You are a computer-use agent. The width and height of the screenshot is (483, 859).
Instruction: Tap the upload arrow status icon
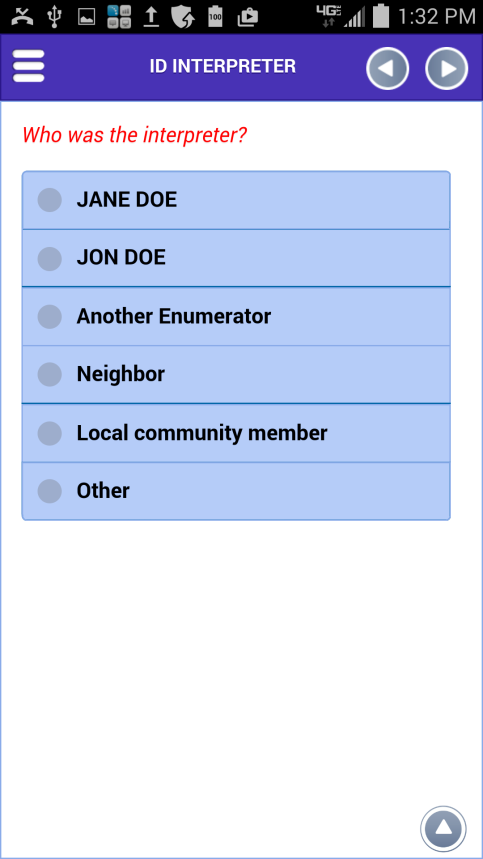click(x=151, y=17)
